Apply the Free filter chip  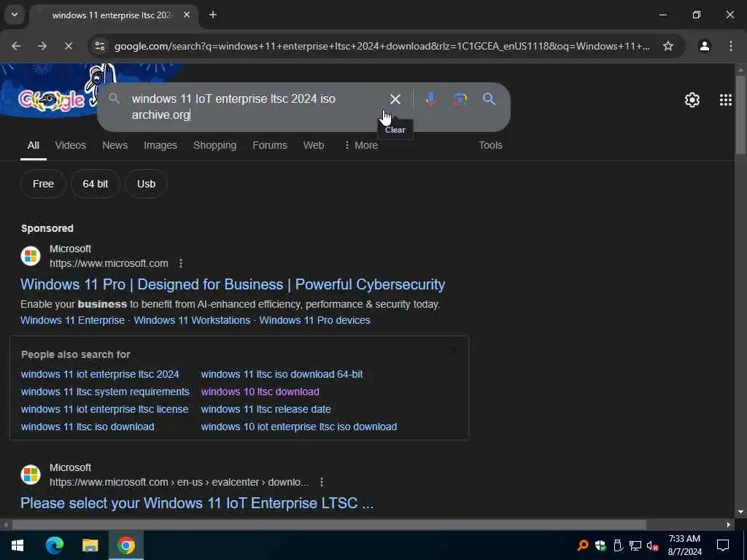pyautogui.click(x=43, y=184)
